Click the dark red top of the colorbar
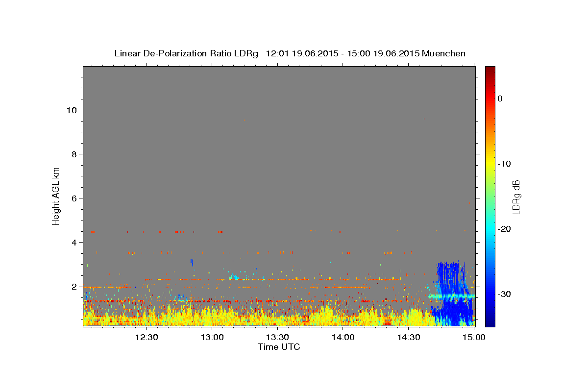The image size is (588, 392). (x=490, y=70)
